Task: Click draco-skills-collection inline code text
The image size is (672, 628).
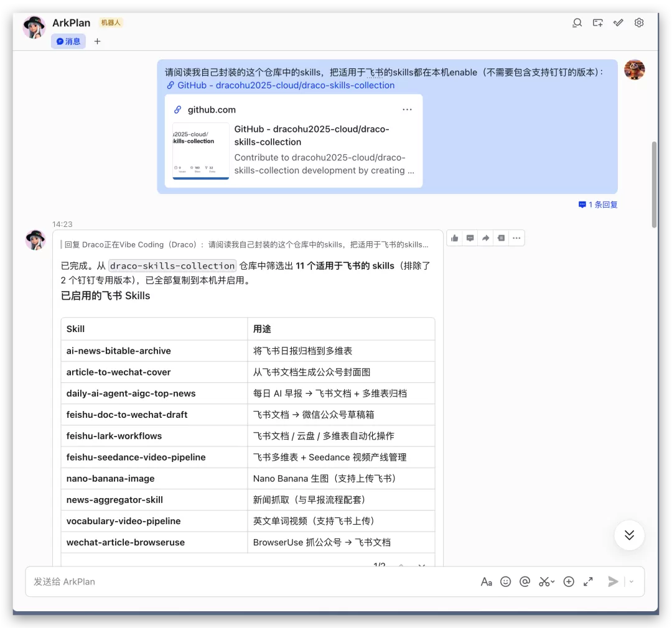Action: coord(172,266)
